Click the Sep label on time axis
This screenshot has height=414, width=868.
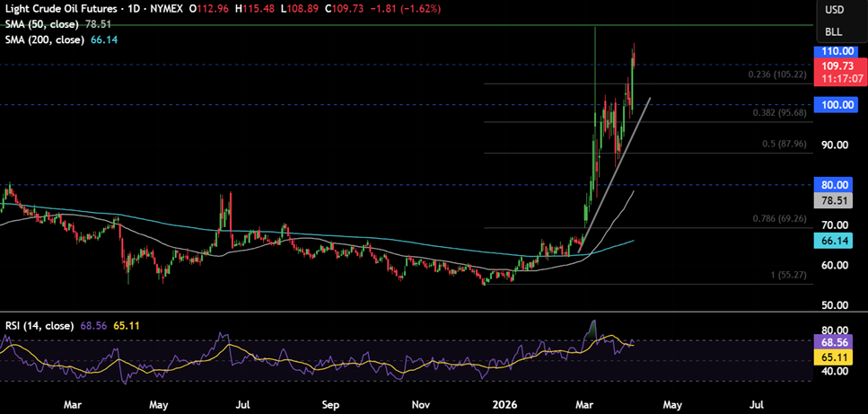pyautogui.click(x=329, y=405)
